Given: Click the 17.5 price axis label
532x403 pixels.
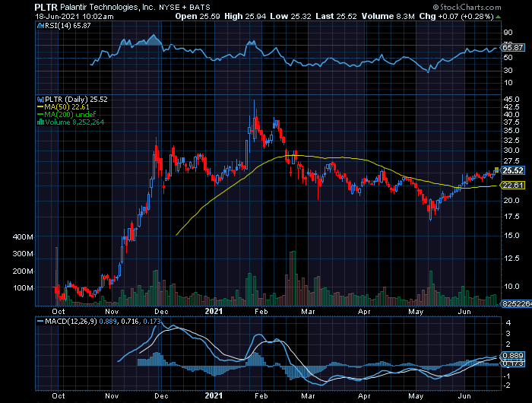Looking at the screenshot, I should [x=512, y=217].
